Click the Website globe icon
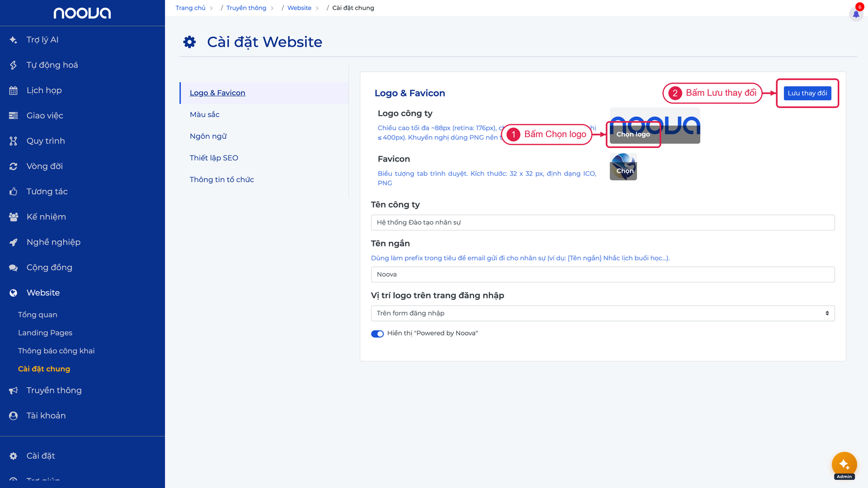The image size is (868, 488). click(14, 293)
